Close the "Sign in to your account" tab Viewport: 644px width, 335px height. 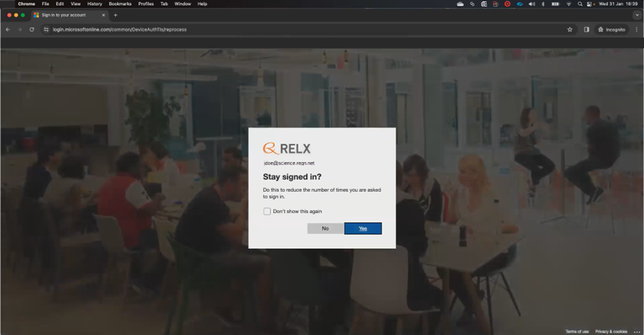click(103, 15)
